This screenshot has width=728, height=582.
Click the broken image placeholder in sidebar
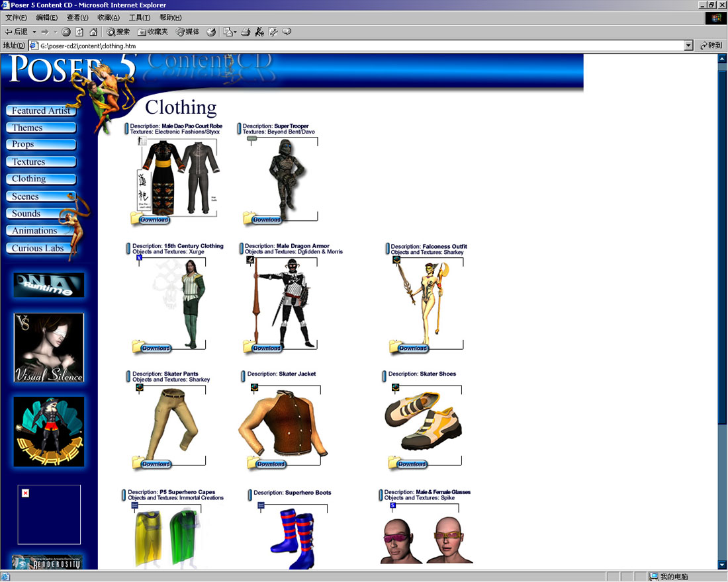point(49,515)
